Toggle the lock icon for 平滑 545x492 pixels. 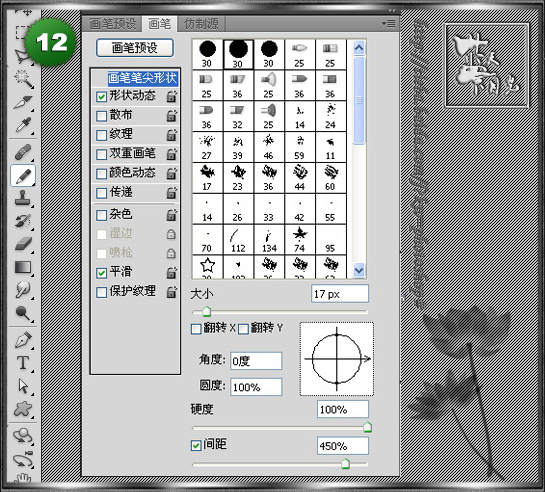[172, 273]
